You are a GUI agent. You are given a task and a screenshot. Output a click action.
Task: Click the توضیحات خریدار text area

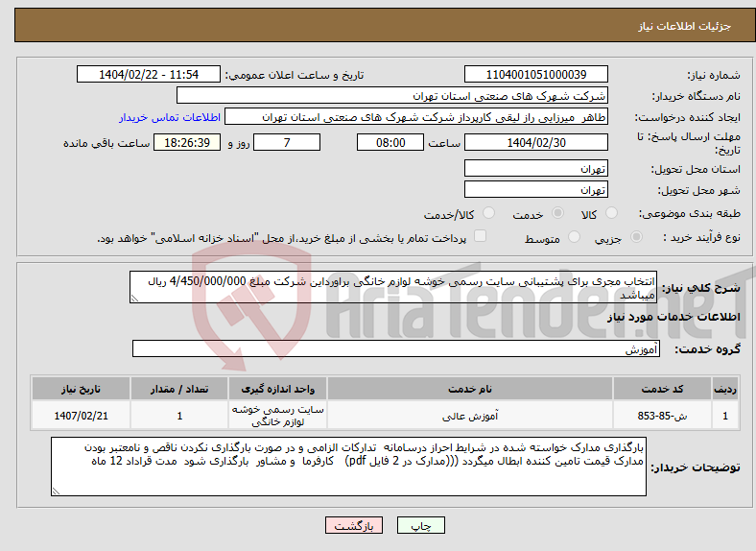pyautogui.click(x=348, y=467)
